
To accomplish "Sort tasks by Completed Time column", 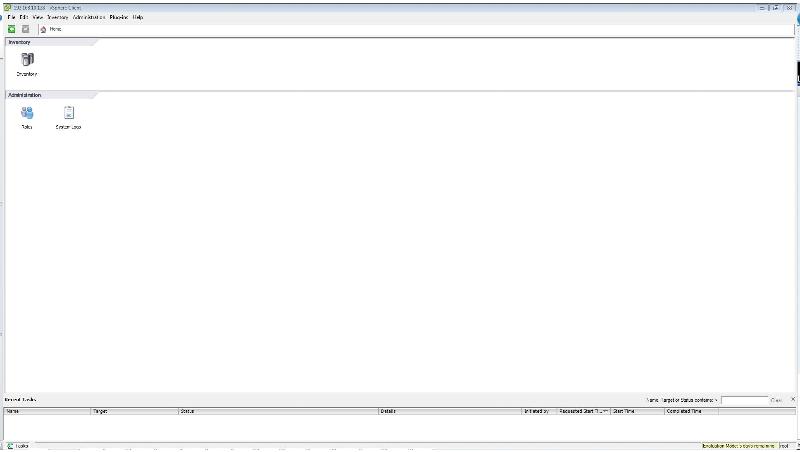I will tap(692, 411).
